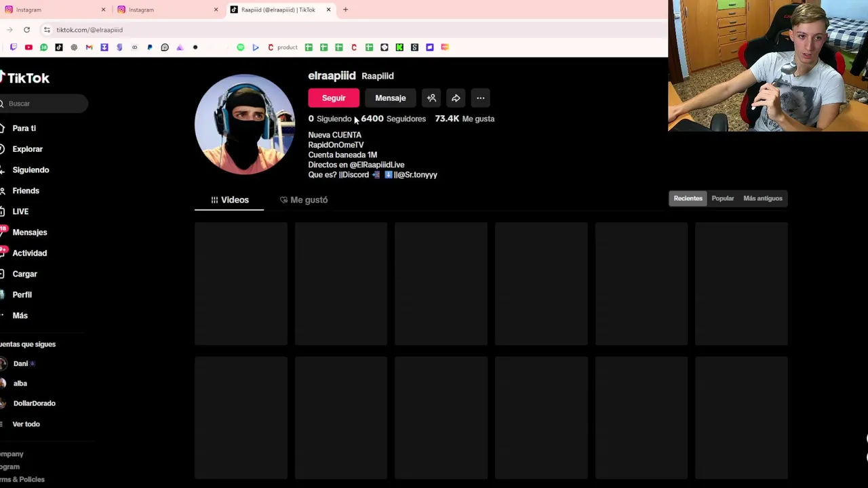Sort videos by Recientes
This screenshot has height=488, width=868.
pyautogui.click(x=688, y=199)
